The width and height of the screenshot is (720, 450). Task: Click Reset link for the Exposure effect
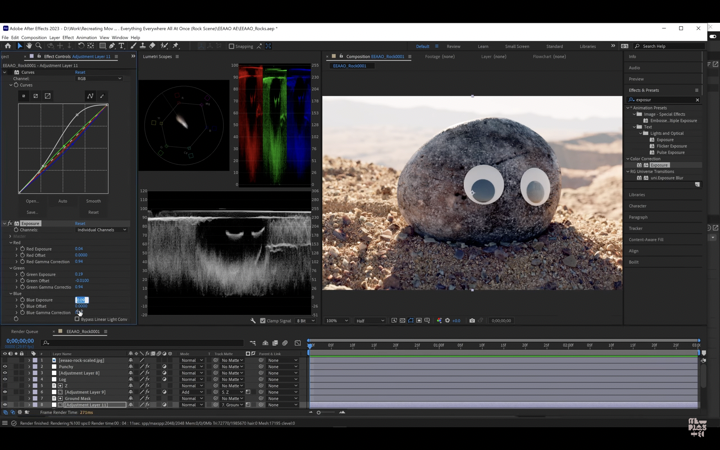[80, 224]
